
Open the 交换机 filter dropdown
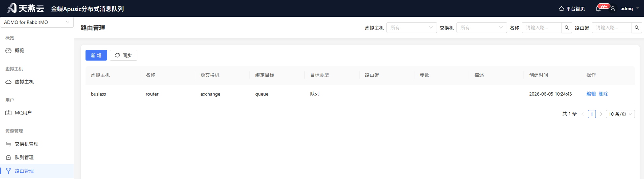481,28
